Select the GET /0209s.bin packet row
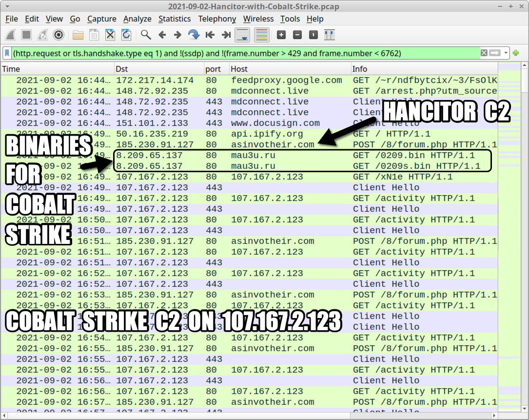This screenshot has height=420, width=529. coord(249,166)
